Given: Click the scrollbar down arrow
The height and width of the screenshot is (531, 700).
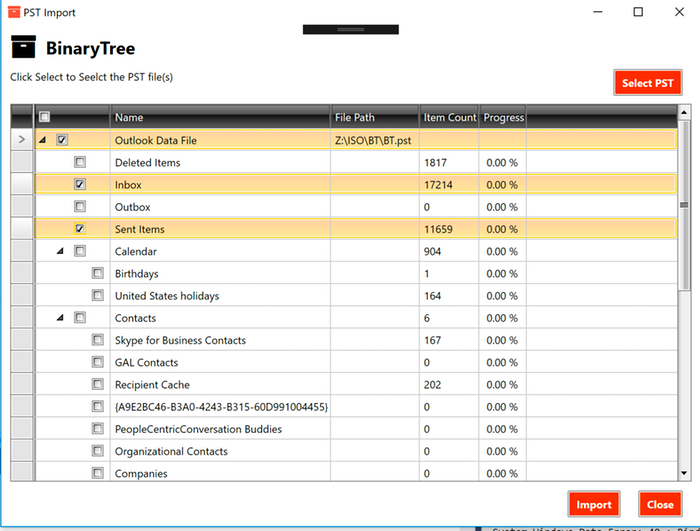Looking at the screenshot, I should pyautogui.click(x=684, y=473).
